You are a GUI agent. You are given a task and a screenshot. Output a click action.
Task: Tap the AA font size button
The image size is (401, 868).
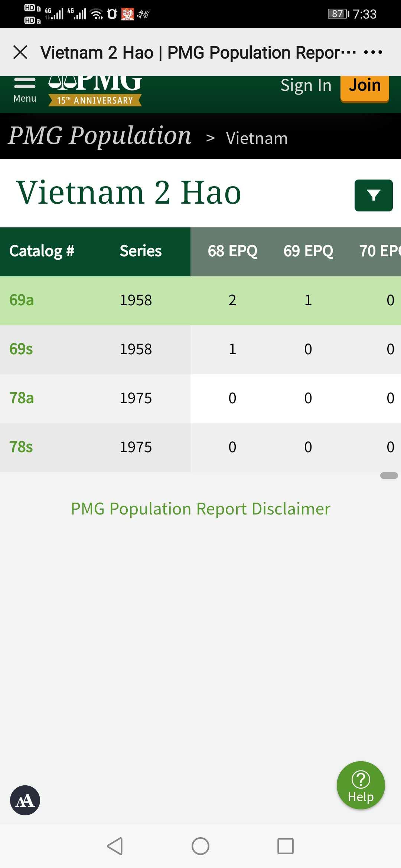click(x=25, y=800)
